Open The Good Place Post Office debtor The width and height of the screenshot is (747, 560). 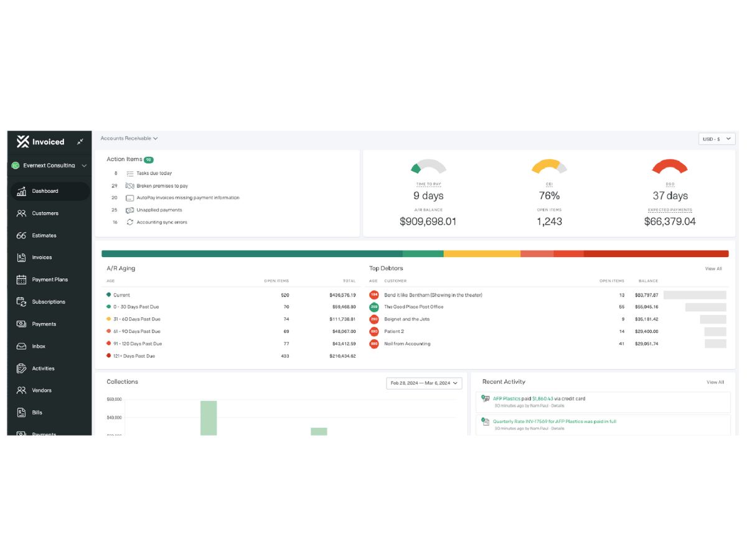click(414, 307)
